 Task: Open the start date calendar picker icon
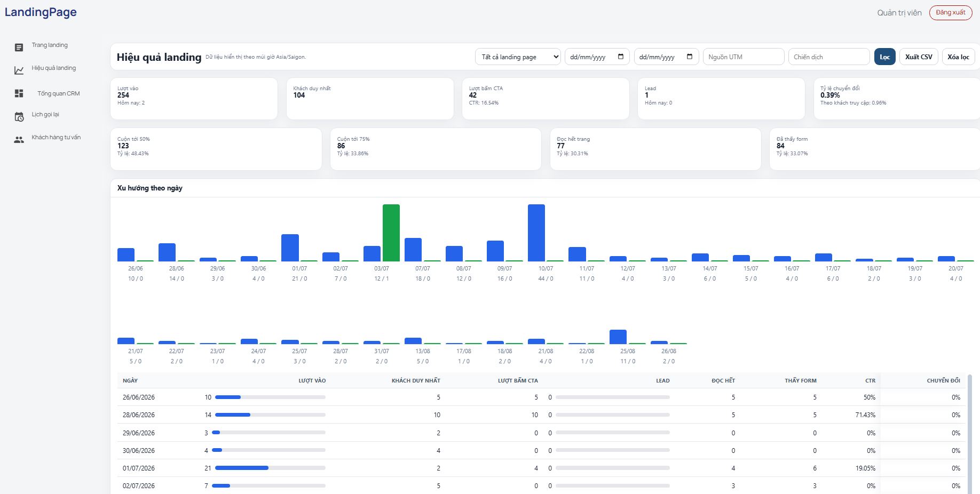pyautogui.click(x=621, y=57)
